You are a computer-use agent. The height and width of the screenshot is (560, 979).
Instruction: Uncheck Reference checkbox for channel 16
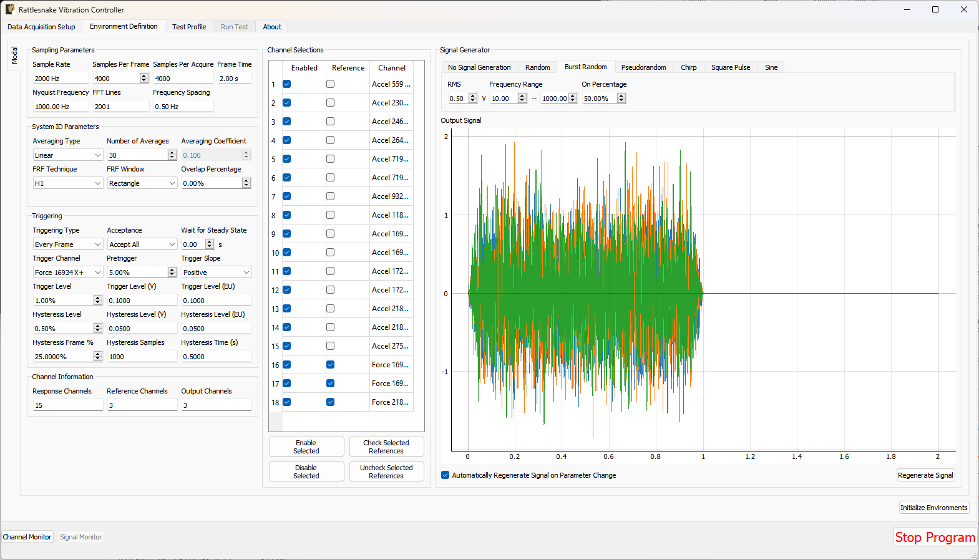click(330, 365)
